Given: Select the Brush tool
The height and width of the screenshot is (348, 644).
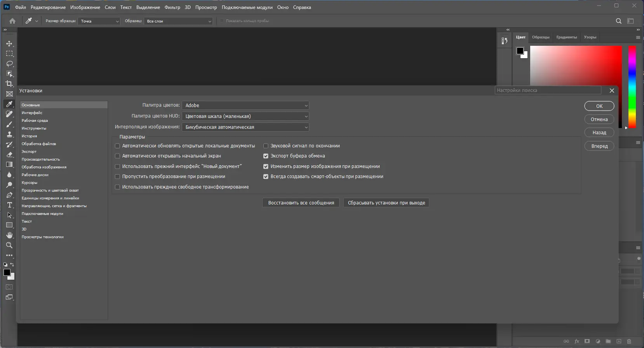Looking at the screenshot, I should click(9, 124).
